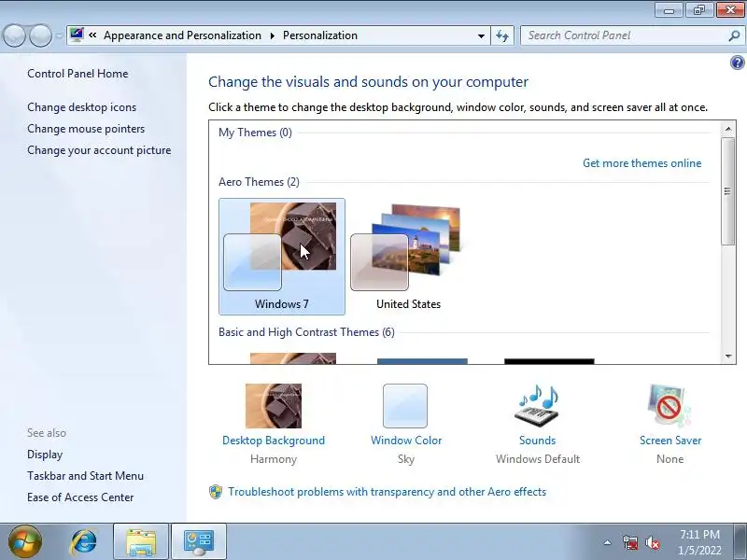Select the Personalization breadcrumb
Image resolution: width=747 pixels, height=560 pixels.
coord(320,35)
